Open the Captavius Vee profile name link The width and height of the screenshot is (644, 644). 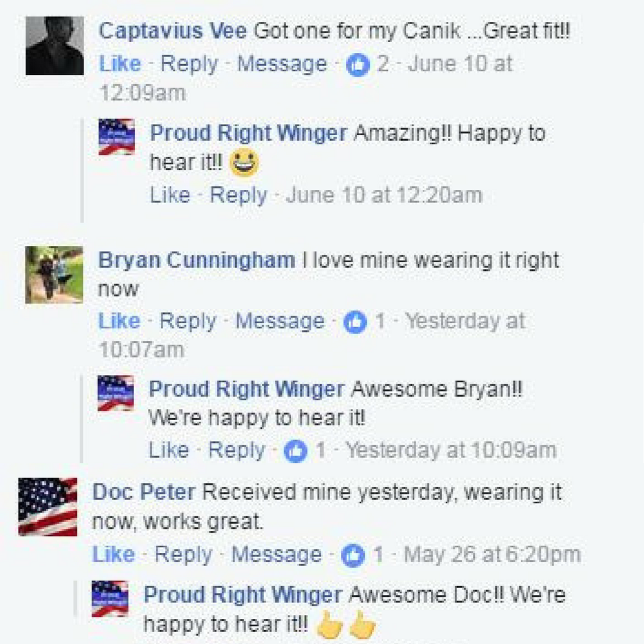(172, 31)
